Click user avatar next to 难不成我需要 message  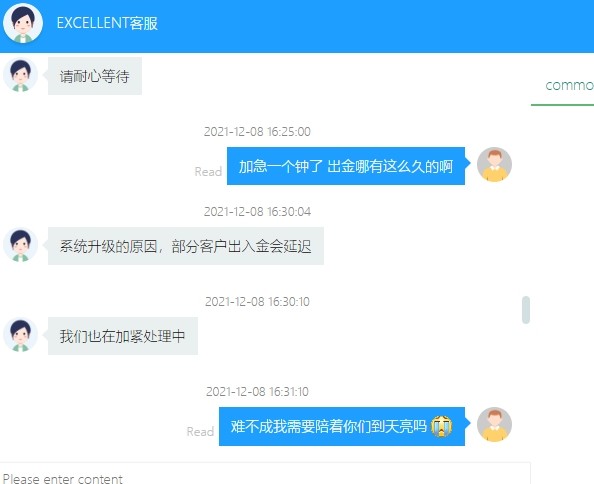pos(494,425)
